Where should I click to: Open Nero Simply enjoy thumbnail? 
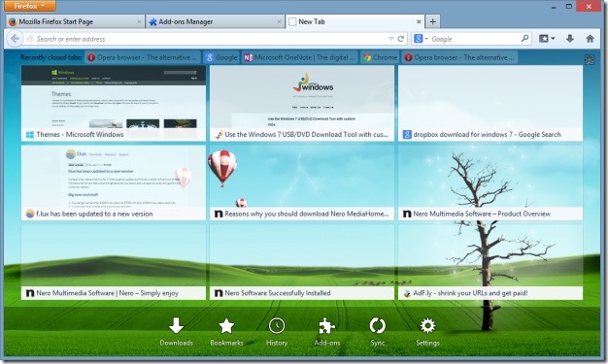coord(114,262)
